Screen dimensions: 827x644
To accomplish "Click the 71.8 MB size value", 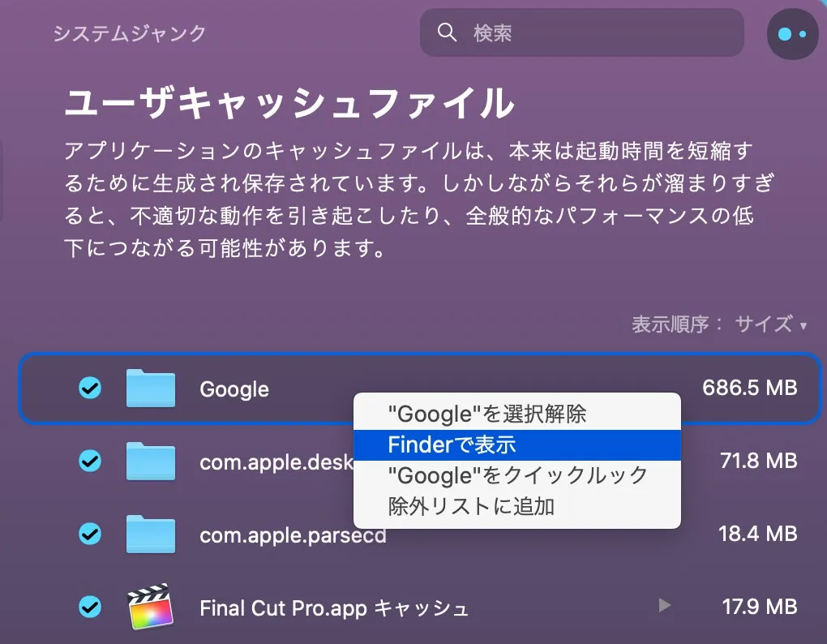I will pyautogui.click(x=758, y=461).
